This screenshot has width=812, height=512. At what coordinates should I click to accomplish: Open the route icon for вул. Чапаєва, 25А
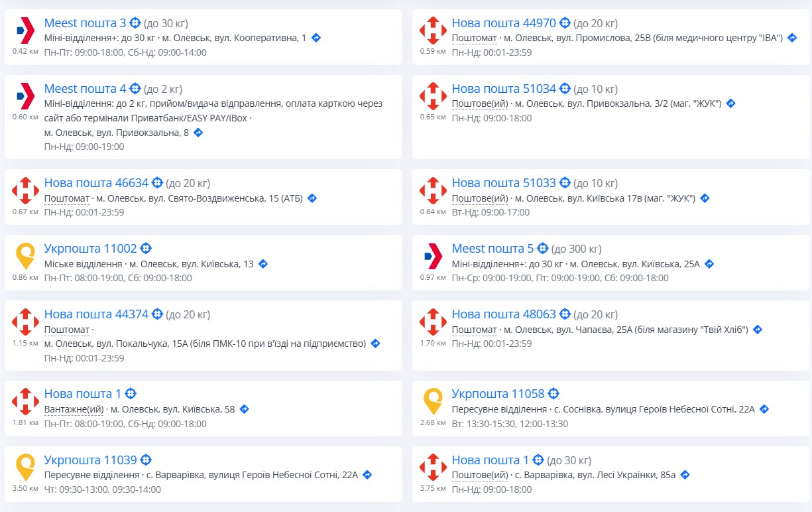click(x=758, y=330)
